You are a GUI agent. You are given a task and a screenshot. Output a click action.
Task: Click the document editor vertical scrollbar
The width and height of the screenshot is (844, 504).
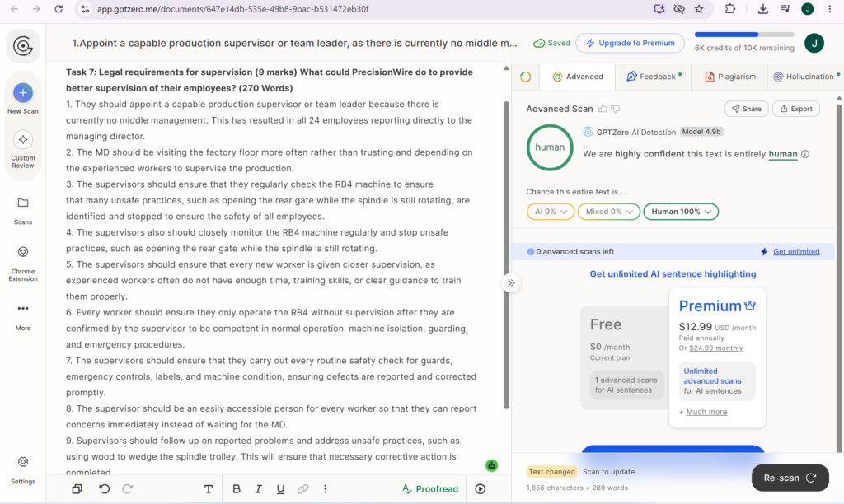[x=506, y=255]
